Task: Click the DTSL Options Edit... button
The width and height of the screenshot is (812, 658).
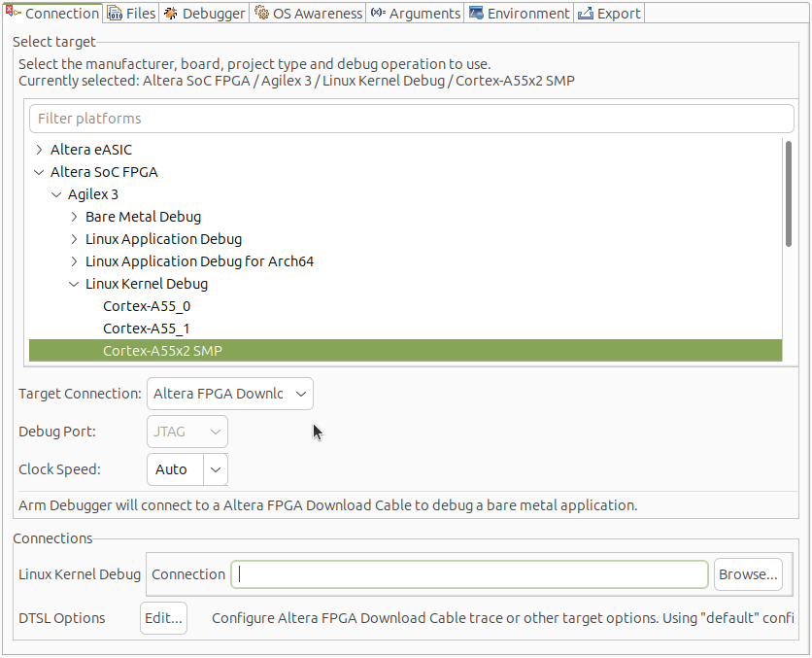Action: coord(163,618)
